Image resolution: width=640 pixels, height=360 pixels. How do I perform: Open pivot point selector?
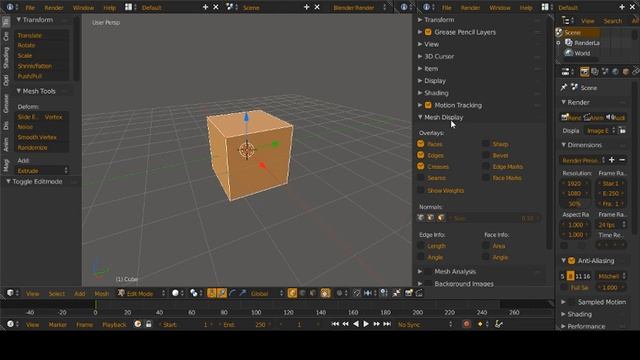pyautogui.click(x=196, y=293)
